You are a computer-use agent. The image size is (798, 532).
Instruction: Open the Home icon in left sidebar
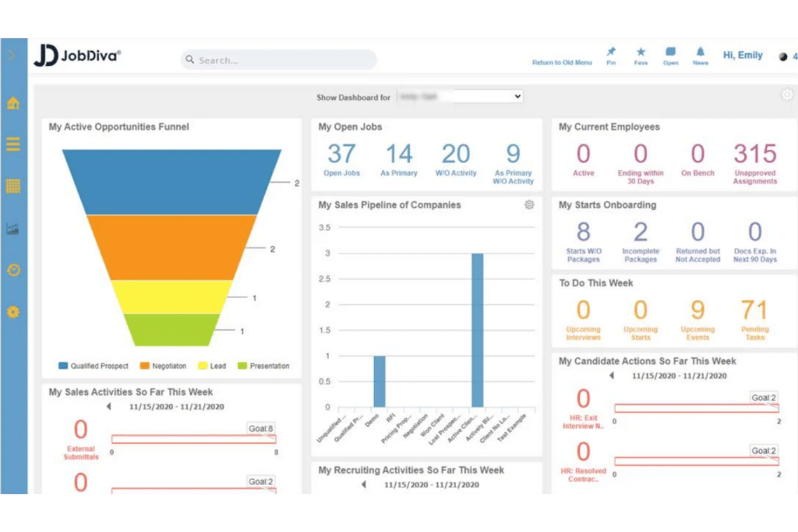point(13,103)
